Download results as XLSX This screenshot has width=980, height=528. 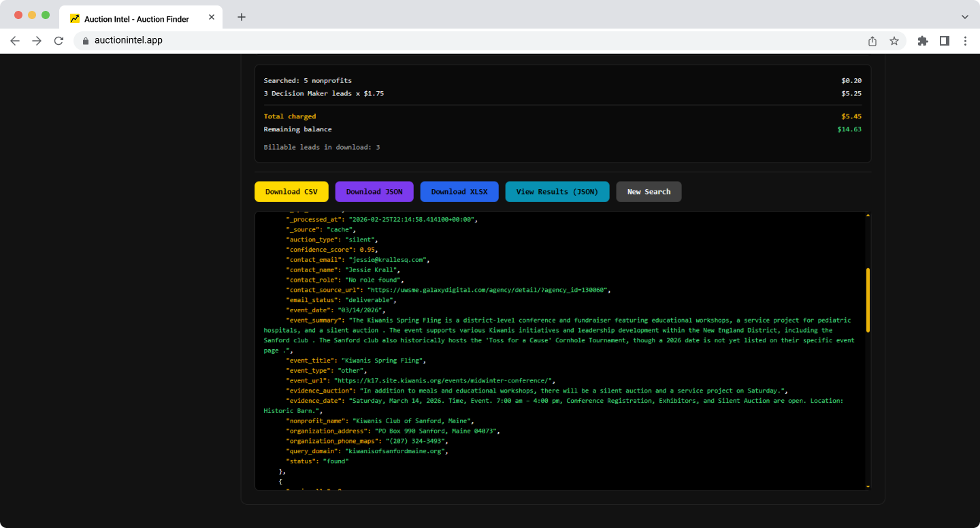[459, 192]
